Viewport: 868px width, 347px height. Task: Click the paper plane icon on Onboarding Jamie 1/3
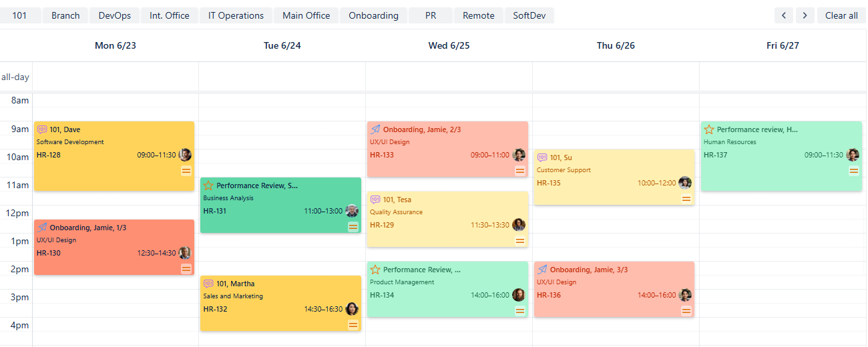click(42, 228)
